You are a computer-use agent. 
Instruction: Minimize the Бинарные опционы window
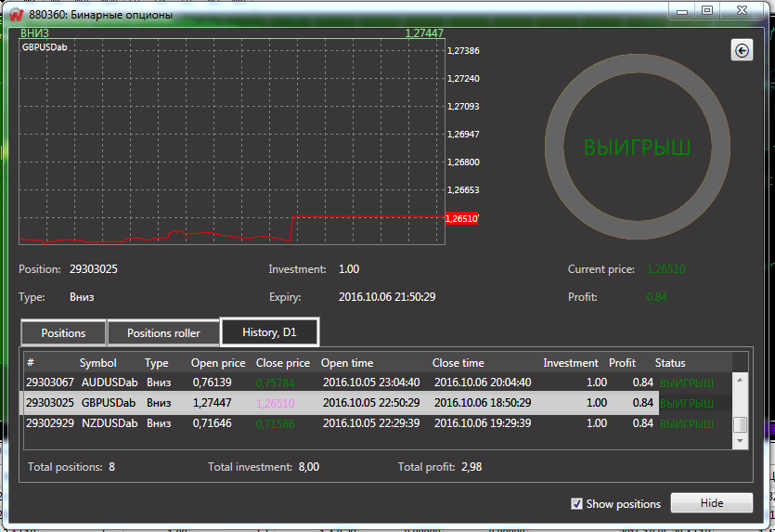point(682,9)
